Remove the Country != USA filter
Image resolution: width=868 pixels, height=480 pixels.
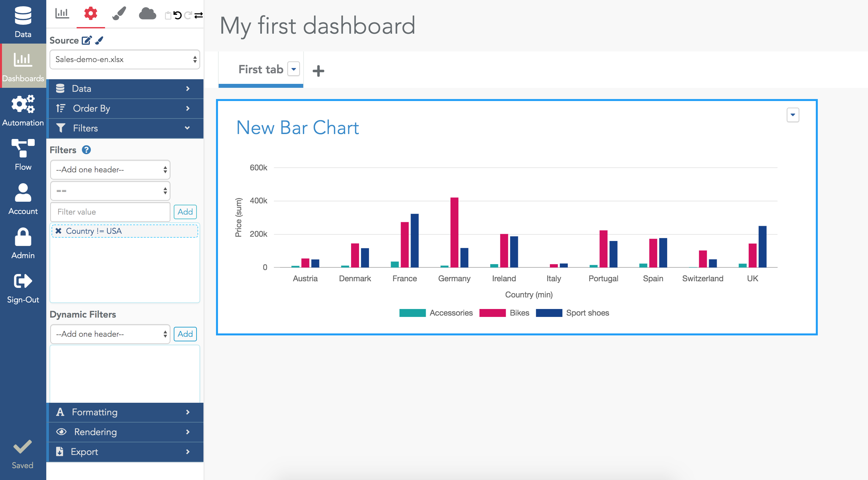[x=59, y=231]
